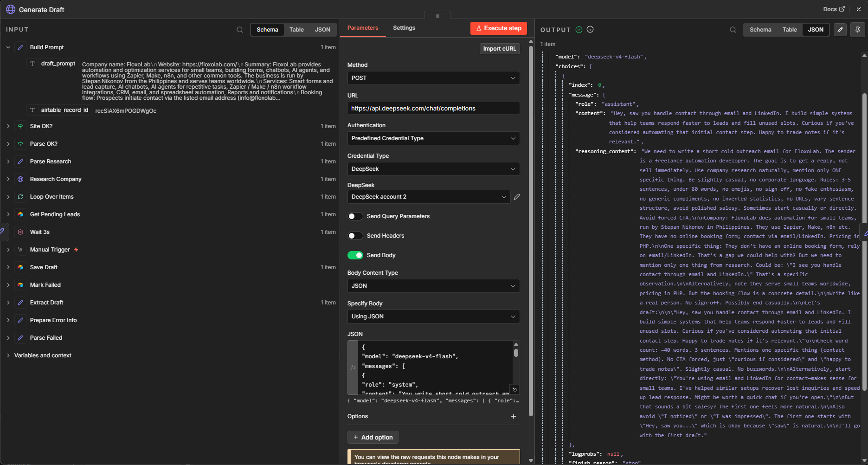Select output JSON view tab
Viewport: 868px width, 465px height.
tap(816, 30)
